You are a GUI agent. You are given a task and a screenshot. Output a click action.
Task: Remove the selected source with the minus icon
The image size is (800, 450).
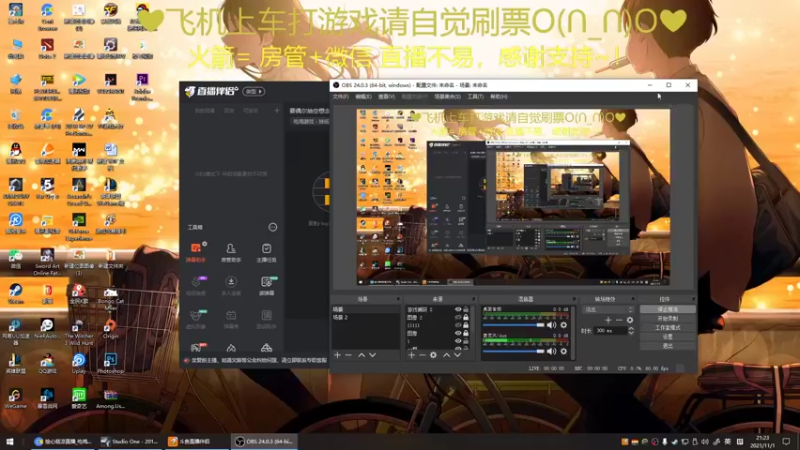pos(422,355)
